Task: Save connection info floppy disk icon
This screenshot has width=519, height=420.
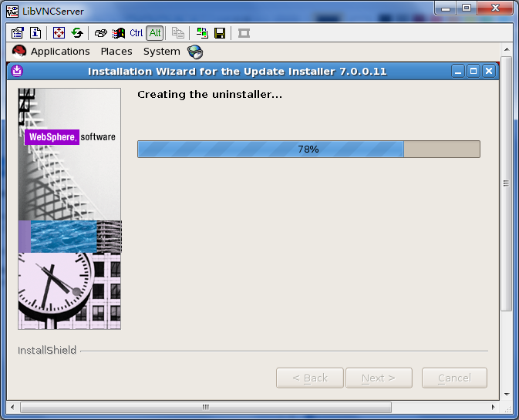Action: click(x=220, y=33)
